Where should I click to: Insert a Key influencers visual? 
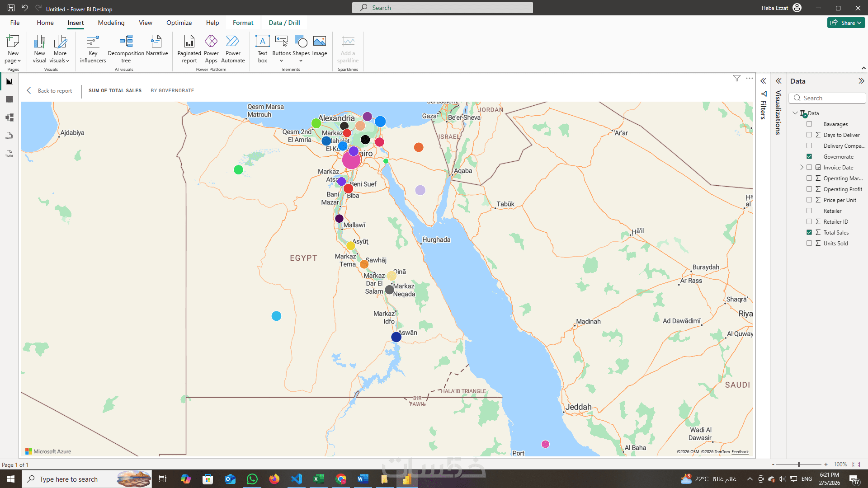coord(93,49)
